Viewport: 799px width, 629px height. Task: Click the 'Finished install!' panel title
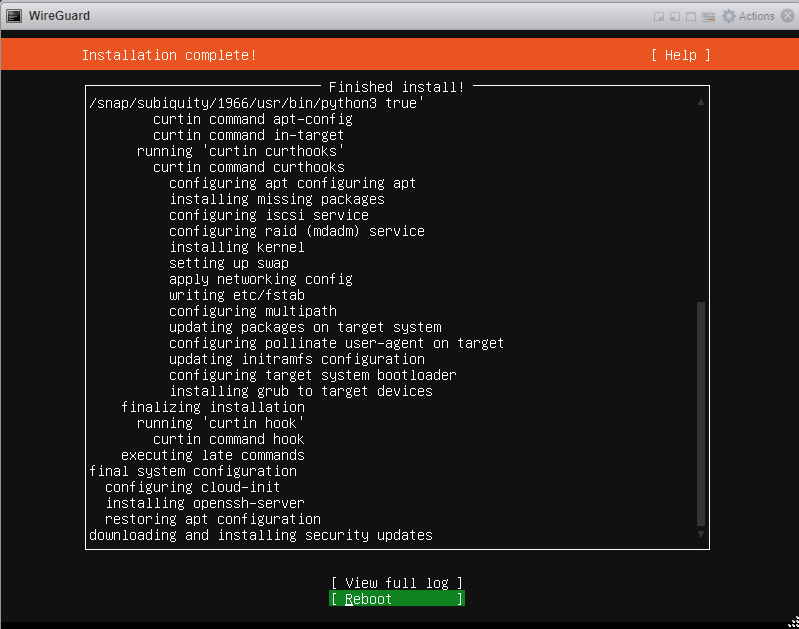point(397,87)
